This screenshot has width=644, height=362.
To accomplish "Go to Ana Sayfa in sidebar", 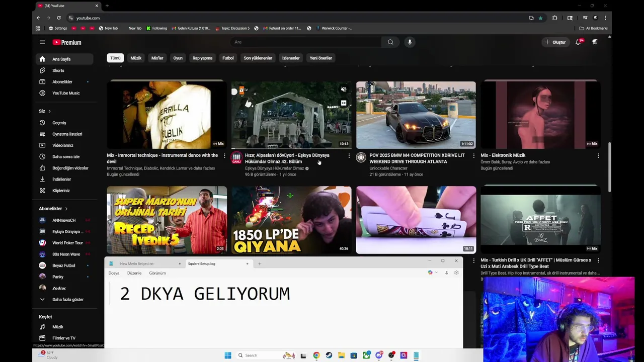I will pyautogui.click(x=64, y=59).
